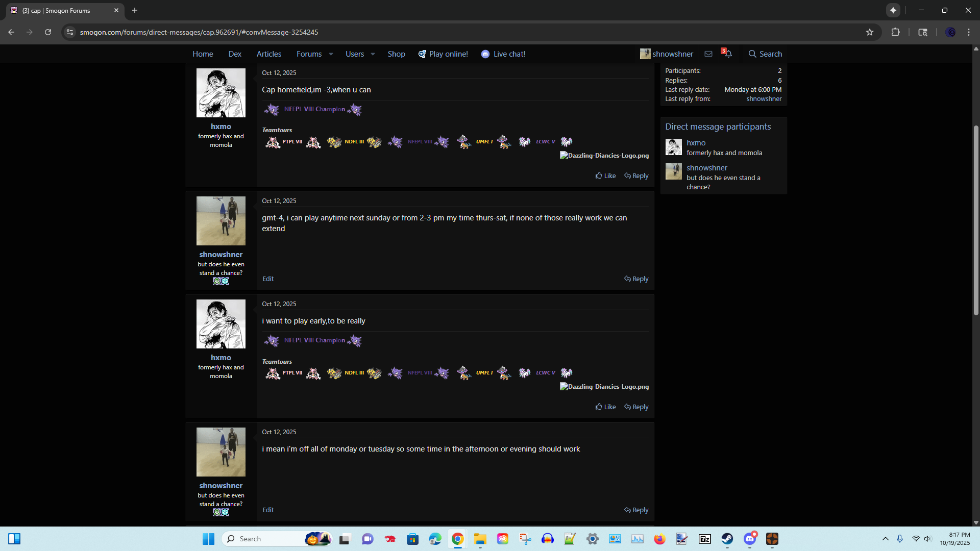Viewport: 980px width, 551px height.
Task: Edit the 'gmt-4' message
Action: (x=268, y=279)
